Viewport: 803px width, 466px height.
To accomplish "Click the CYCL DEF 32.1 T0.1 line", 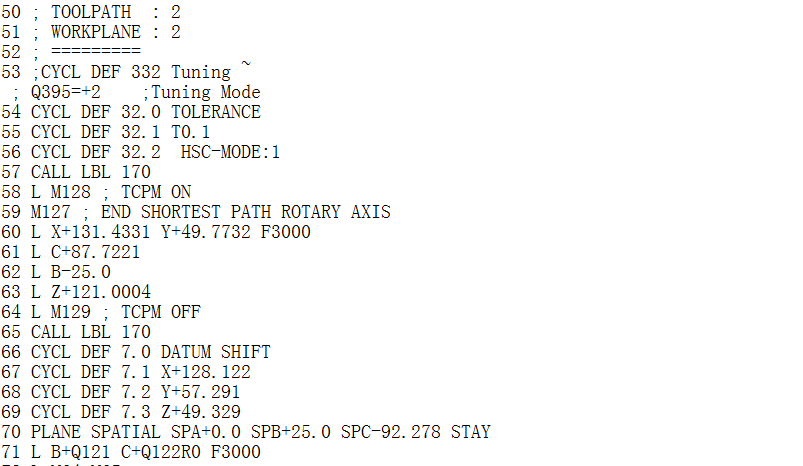I will pos(120,132).
